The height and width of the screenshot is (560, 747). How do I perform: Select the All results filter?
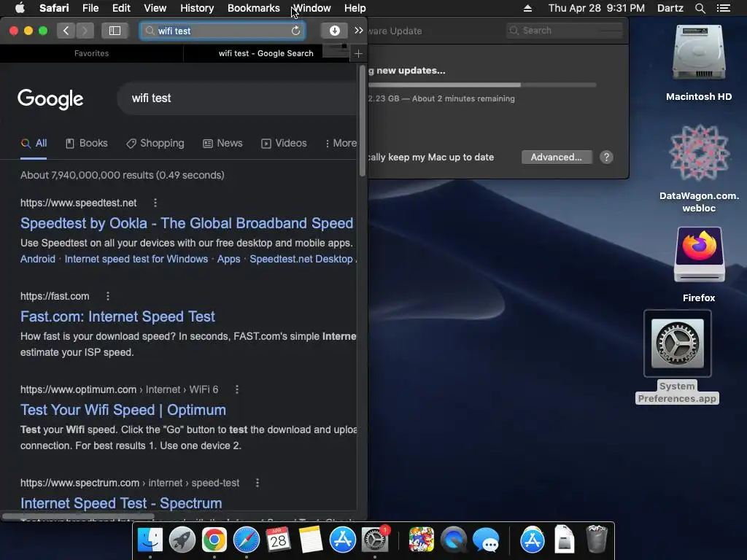coord(34,144)
